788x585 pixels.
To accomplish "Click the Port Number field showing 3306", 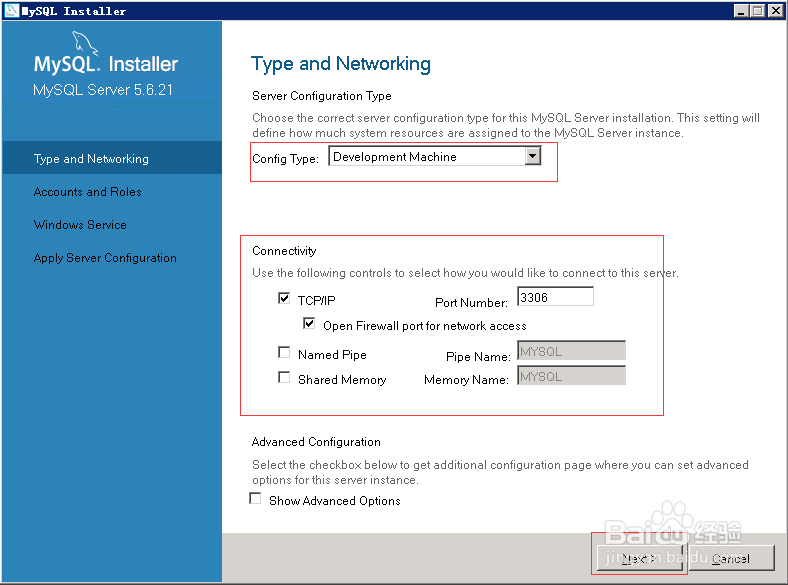I will point(555,297).
